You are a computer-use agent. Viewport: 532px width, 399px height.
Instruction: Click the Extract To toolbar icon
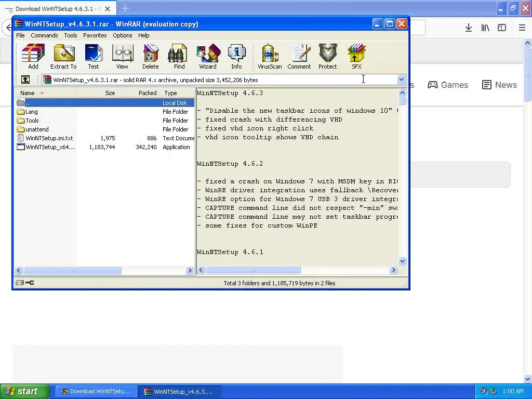(63, 56)
